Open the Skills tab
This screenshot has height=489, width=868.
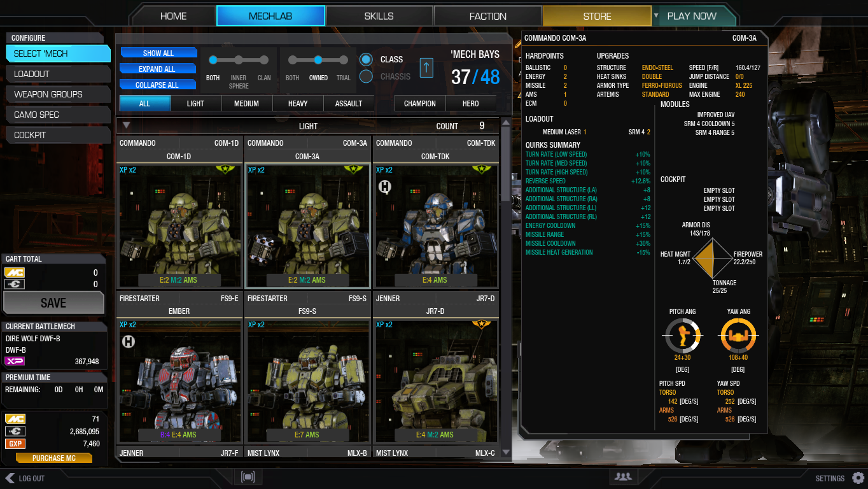click(379, 16)
